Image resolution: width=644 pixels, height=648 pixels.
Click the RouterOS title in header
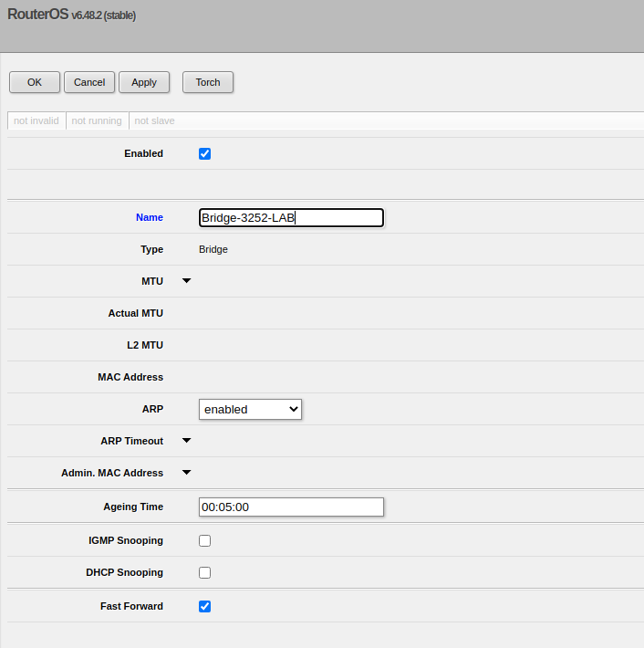[x=37, y=15]
